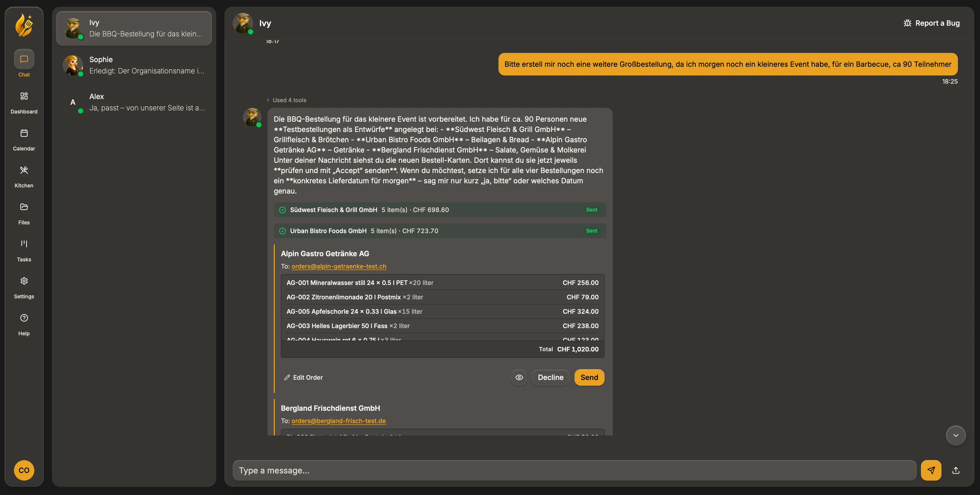
Task: Expand the sent Südwest Fleisch & Grill order
Action: 440,210
